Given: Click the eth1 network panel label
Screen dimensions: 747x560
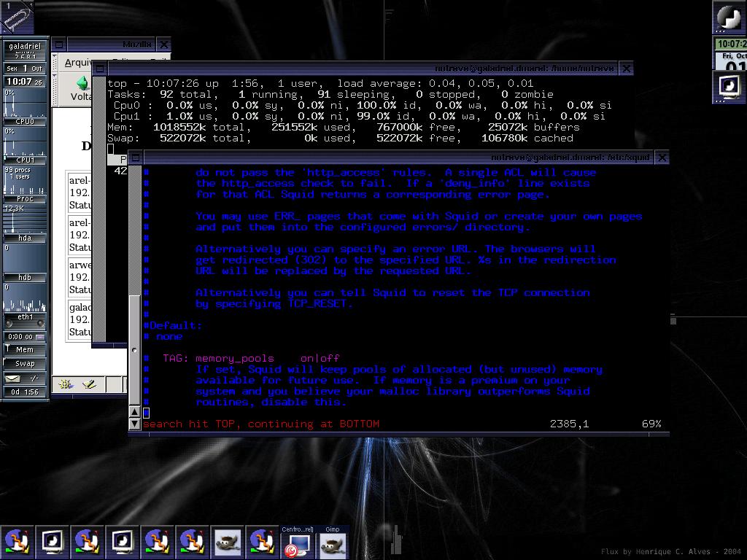Looking at the screenshot, I should click(25, 316).
